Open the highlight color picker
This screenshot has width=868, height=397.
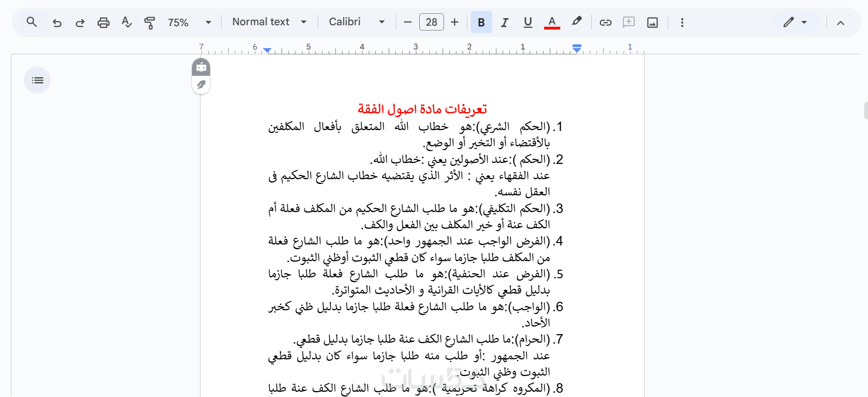pos(576,22)
